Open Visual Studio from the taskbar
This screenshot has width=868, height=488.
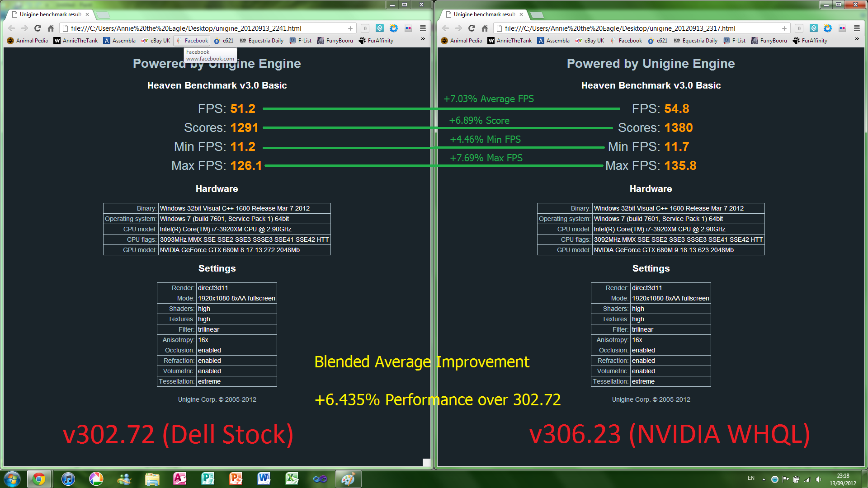(x=320, y=479)
